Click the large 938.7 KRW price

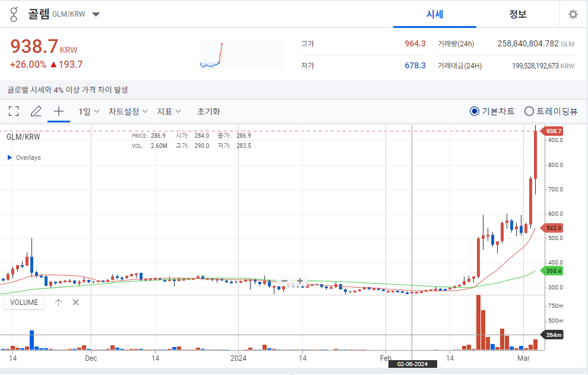tap(44, 46)
